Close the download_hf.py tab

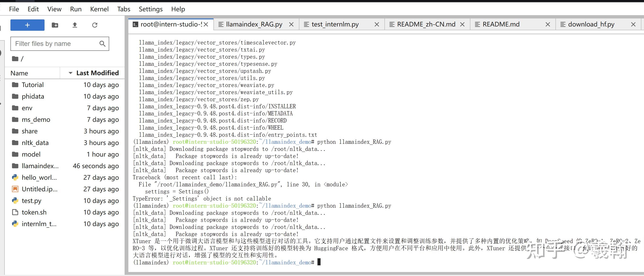(633, 24)
